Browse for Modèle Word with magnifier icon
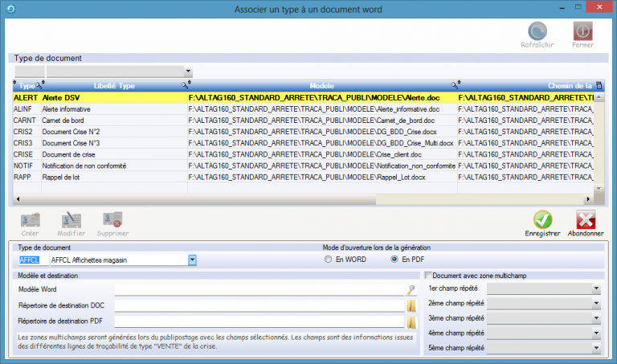The height and width of the screenshot is (364, 617). pyautogui.click(x=411, y=289)
